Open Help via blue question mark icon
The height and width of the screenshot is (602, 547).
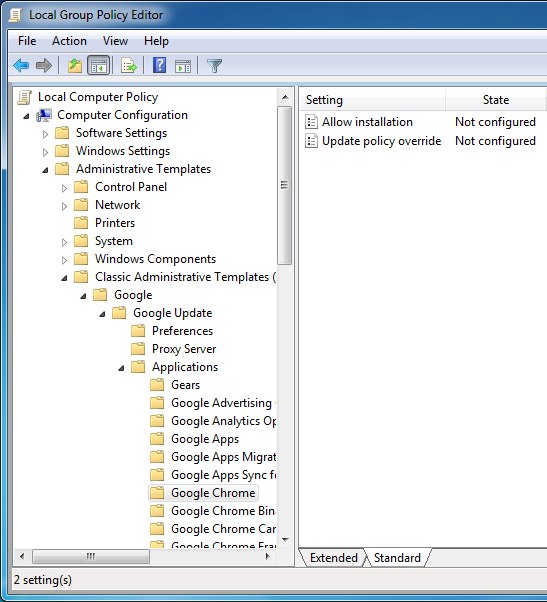pos(159,65)
